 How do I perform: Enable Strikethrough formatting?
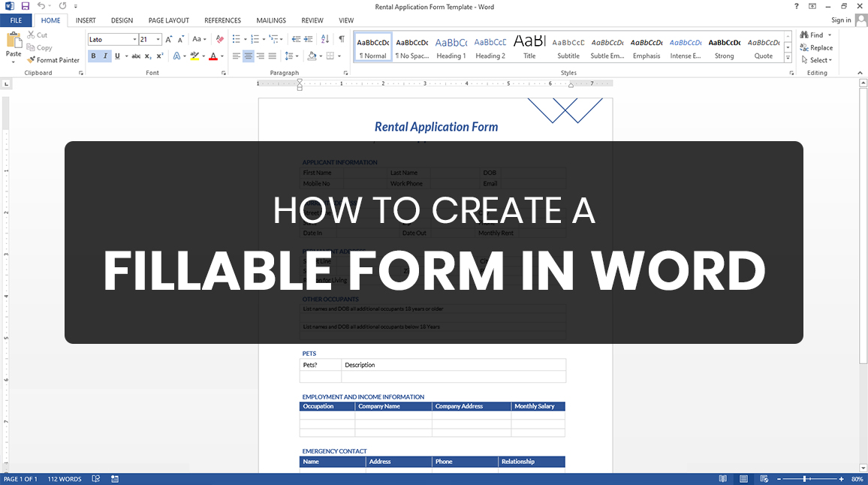pyautogui.click(x=137, y=56)
